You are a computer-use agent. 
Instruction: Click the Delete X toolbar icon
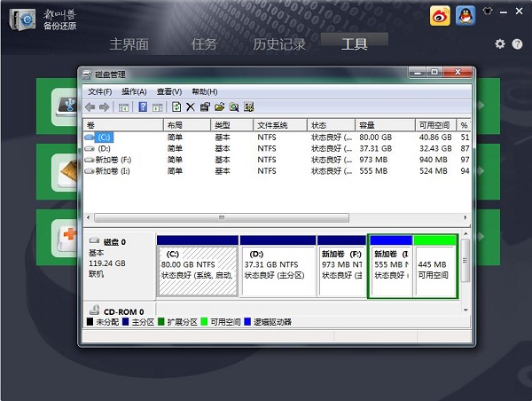191,107
